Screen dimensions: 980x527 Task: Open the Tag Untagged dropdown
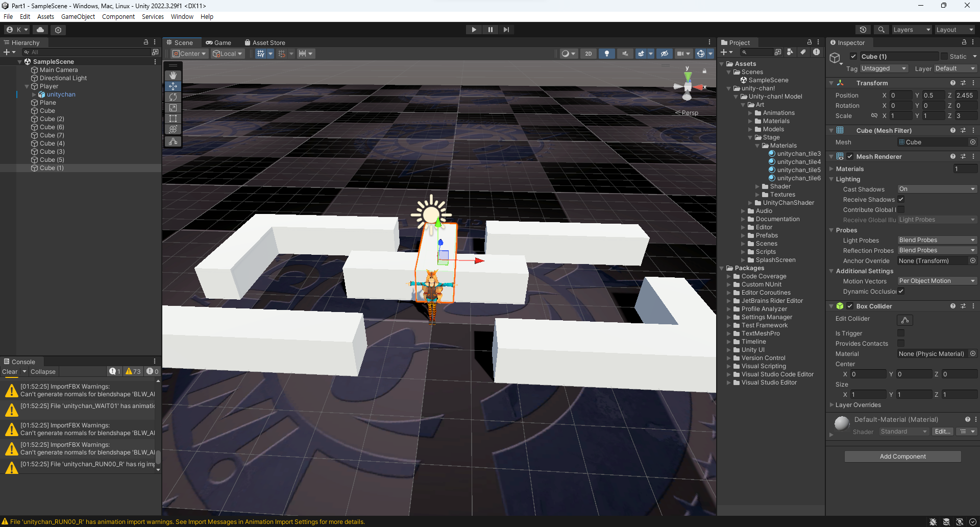pos(884,68)
